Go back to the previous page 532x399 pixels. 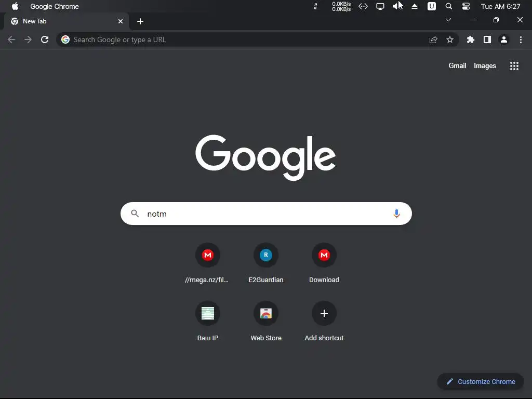coord(11,39)
